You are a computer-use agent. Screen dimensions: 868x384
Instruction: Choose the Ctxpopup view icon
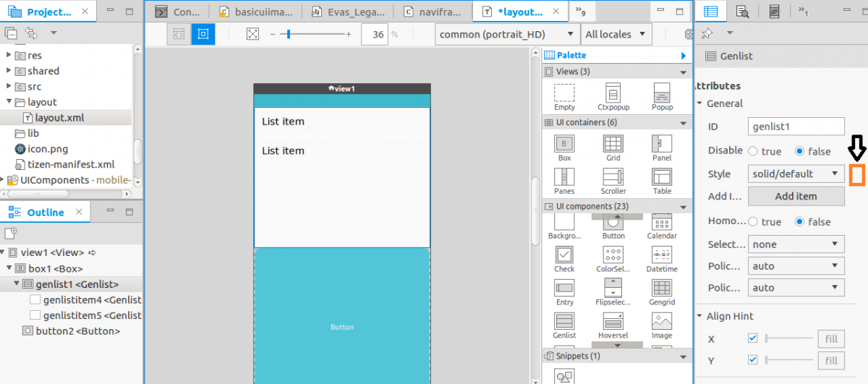tap(613, 93)
